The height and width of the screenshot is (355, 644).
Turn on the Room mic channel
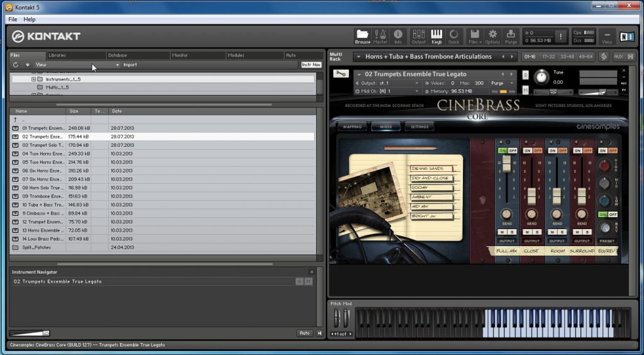click(552, 151)
